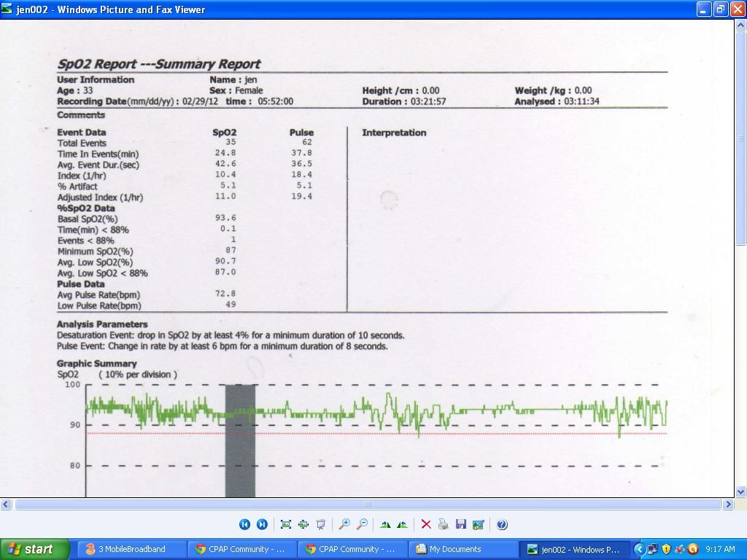Click the "Duration" value 03:21:57
Viewport: 747px width, 560px height.
point(427,101)
